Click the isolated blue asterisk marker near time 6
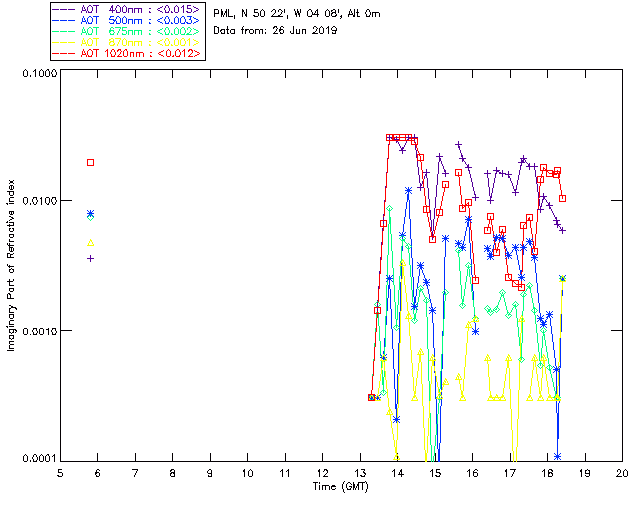The image size is (640, 512). 91,213
